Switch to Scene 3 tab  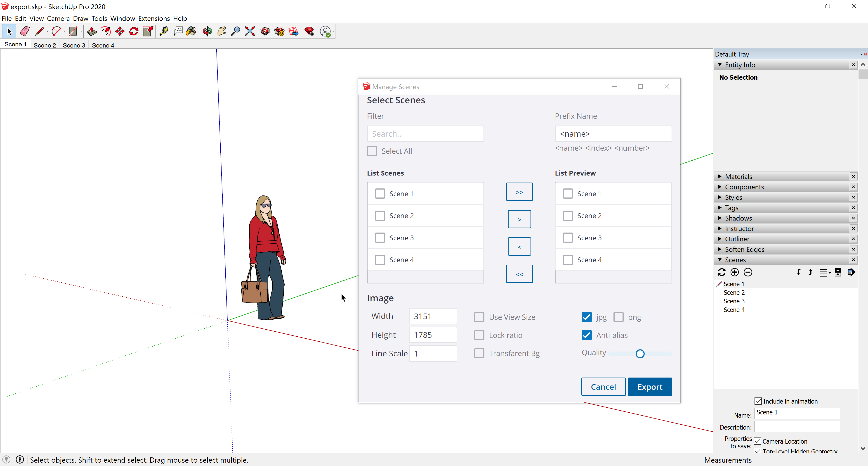coord(74,45)
